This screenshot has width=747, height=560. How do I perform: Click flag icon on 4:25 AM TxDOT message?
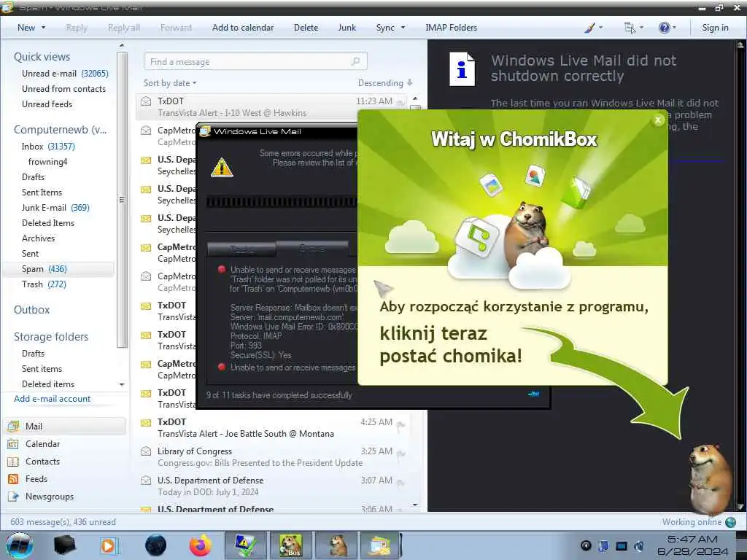point(400,425)
